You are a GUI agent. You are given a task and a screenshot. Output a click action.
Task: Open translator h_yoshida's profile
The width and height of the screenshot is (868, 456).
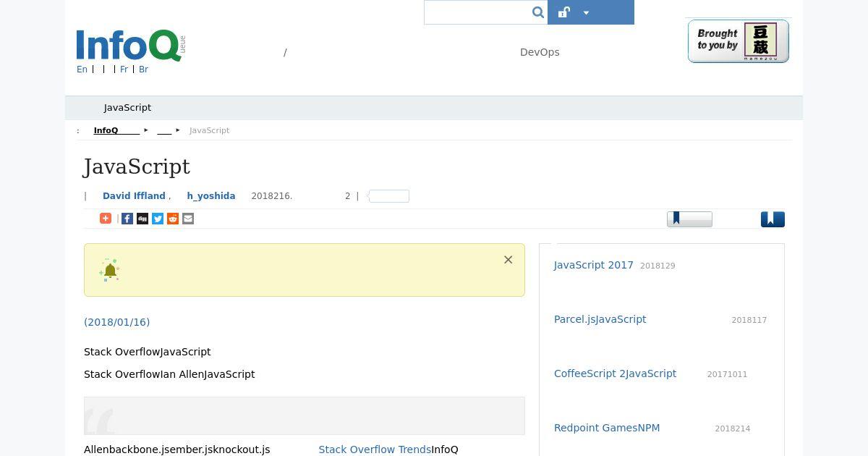tap(210, 196)
